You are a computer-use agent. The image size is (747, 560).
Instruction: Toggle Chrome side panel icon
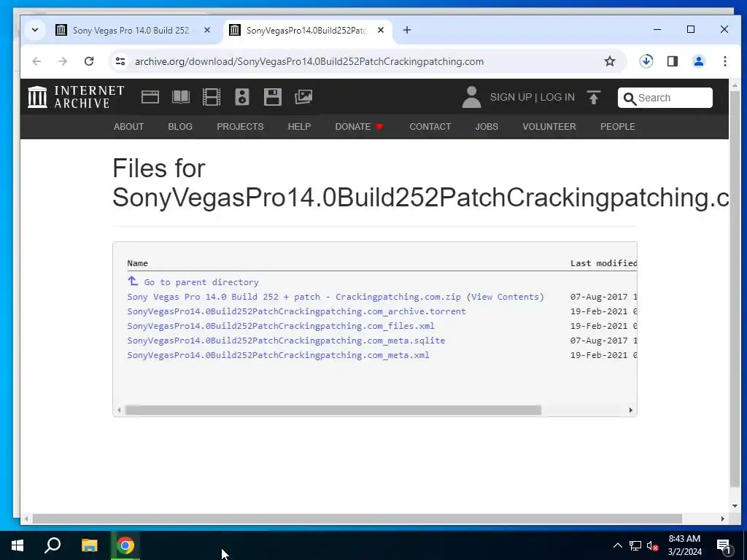coord(672,61)
